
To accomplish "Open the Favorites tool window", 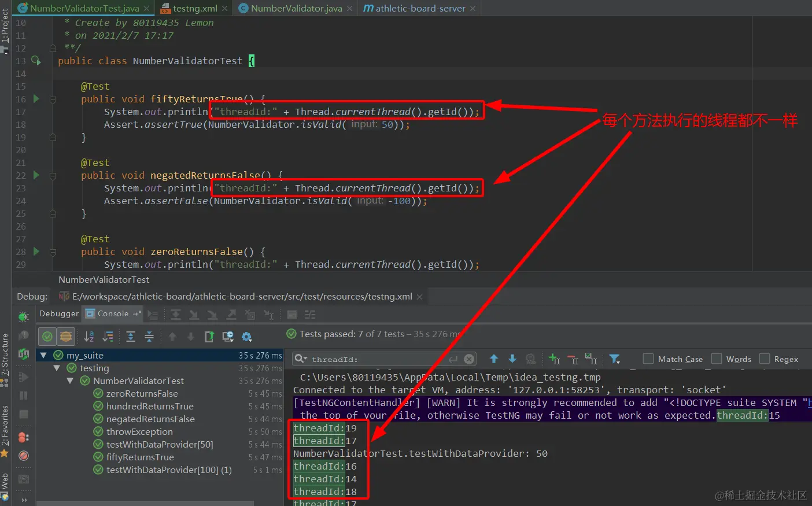I will click(x=5, y=431).
